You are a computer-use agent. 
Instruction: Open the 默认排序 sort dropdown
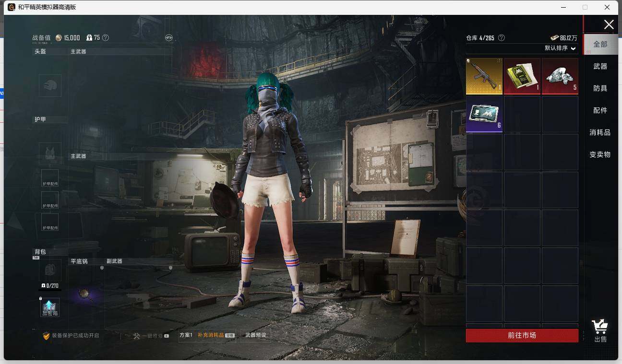[560, 48]
